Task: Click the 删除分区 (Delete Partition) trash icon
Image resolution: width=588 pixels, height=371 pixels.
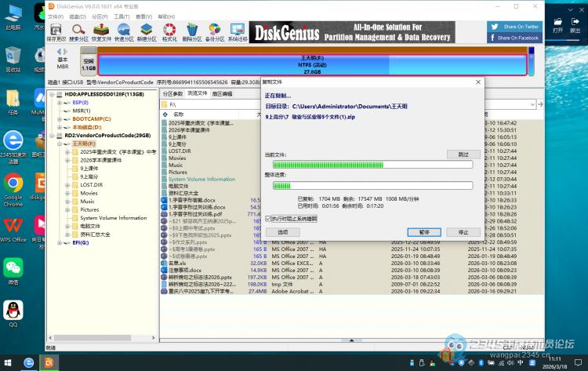Action: tap(191, 31)
